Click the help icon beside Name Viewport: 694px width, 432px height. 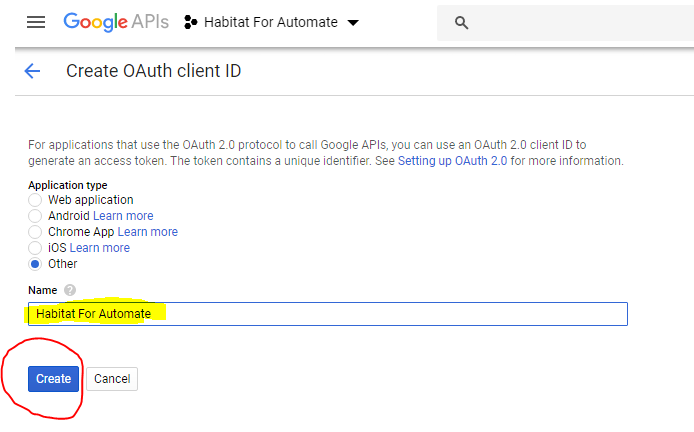point(70,290)
